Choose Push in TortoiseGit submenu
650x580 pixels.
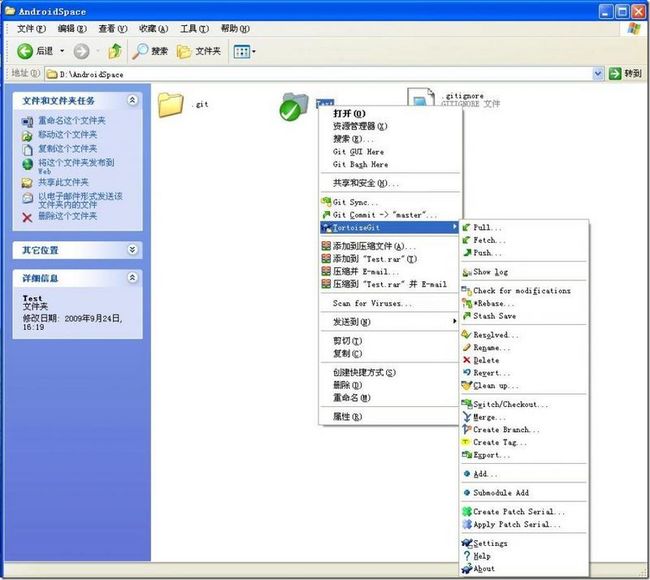click(x=524, y=253)
